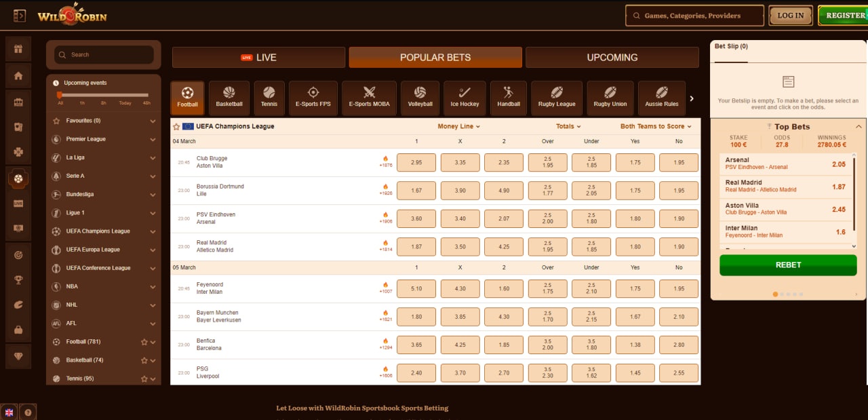The image size is (868, 420).
Task: Open the LIVE icon in left sidebar
Action: (18, 203)
